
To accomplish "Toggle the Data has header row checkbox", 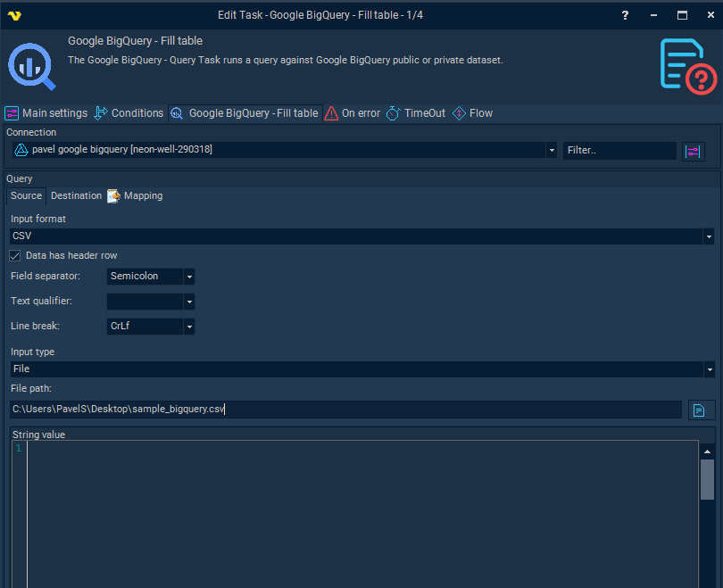I will 15,255.
